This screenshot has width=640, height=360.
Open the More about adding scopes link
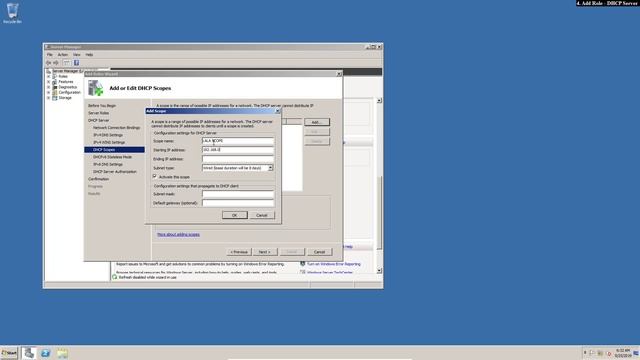[x=178, y=235]
